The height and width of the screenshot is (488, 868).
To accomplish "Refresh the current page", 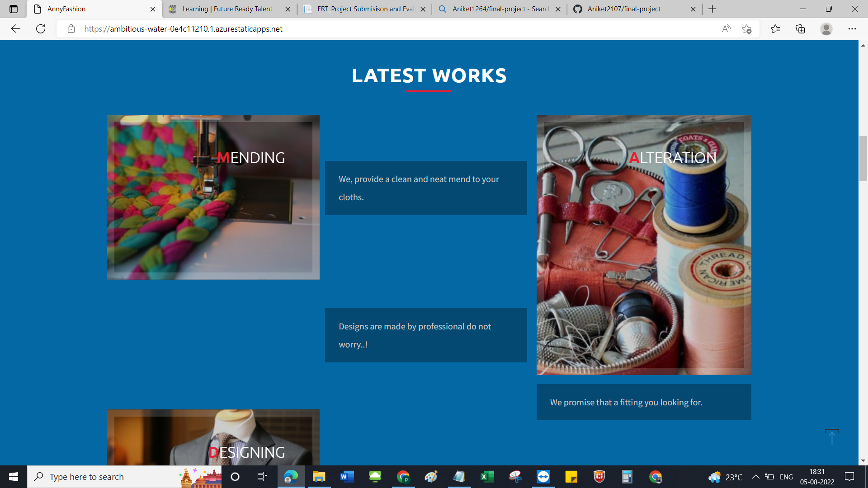I will (41, 29).
